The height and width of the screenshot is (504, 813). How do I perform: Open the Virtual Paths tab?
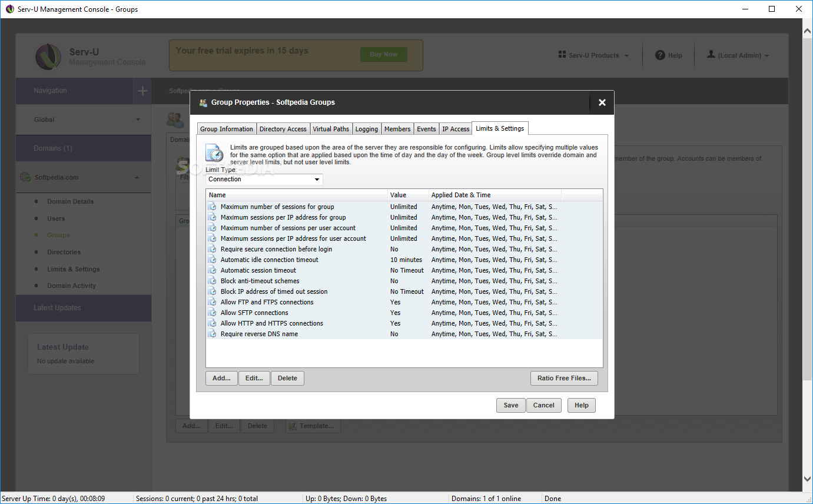[331, 129]
